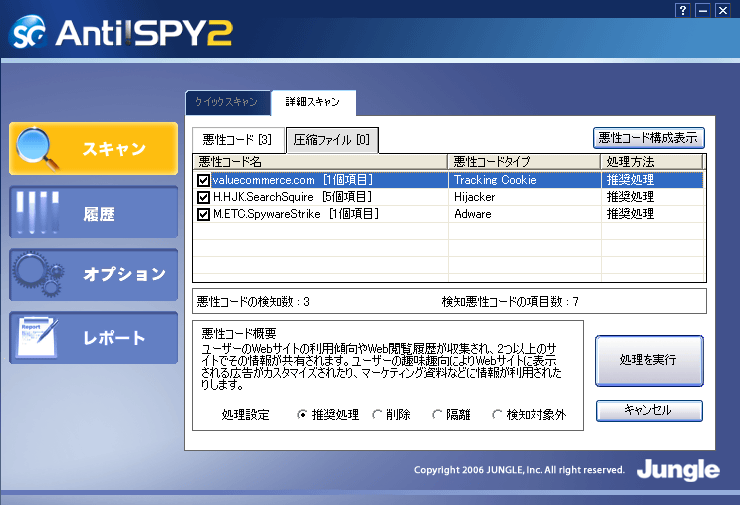Viewport: 740px width, 505px height.
Task: Sort by 悪性コードタイプ column header
Action: (x=523, y=161)
